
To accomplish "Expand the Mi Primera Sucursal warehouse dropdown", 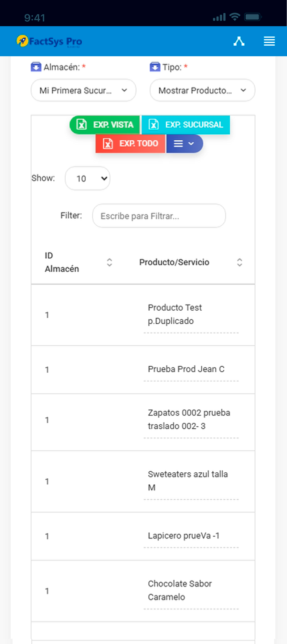I will tap(83, 90).
